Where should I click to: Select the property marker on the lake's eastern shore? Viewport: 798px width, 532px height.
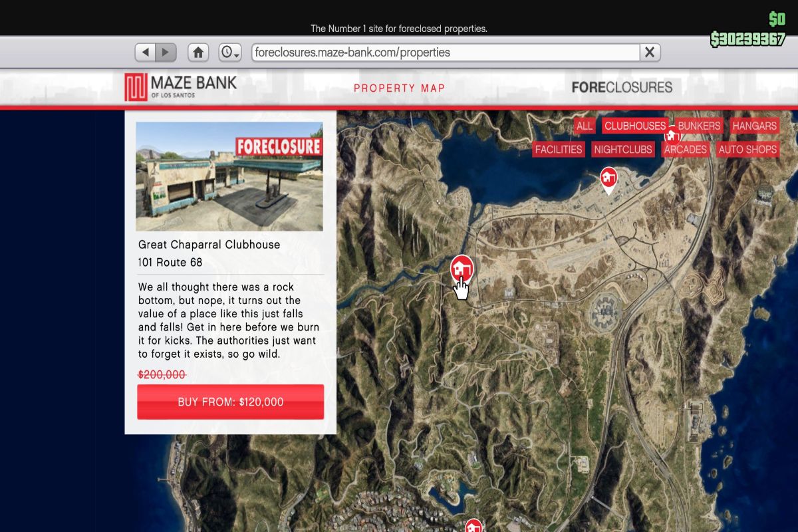pyautogui.click(x=608, y=178)
